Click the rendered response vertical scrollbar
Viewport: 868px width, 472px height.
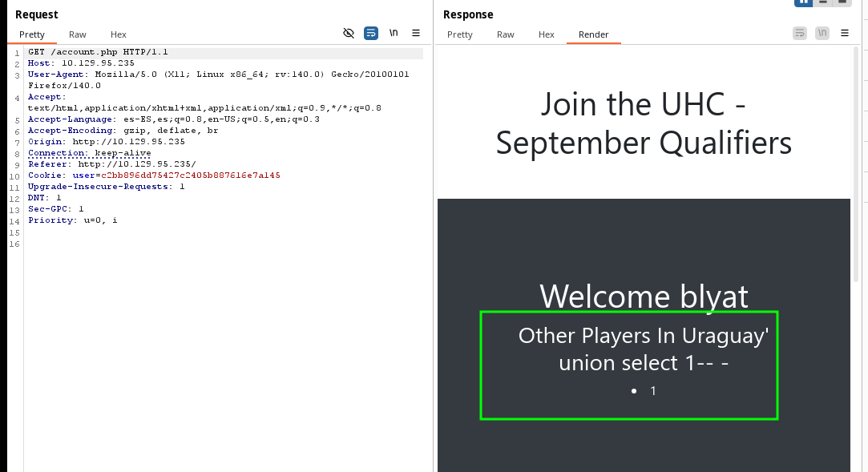pyautogui.click(x=855, y=160)
